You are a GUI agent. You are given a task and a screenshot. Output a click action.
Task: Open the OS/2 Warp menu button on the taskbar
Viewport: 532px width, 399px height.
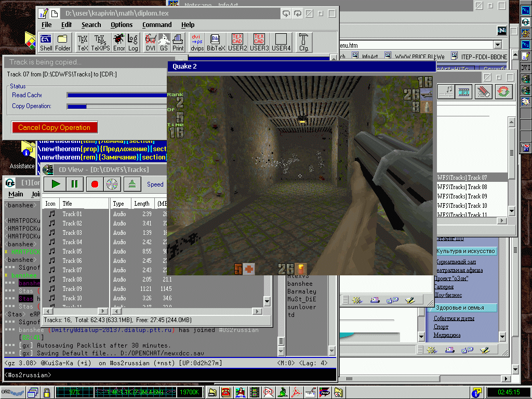pyautogui.click(x=12, y=393)
